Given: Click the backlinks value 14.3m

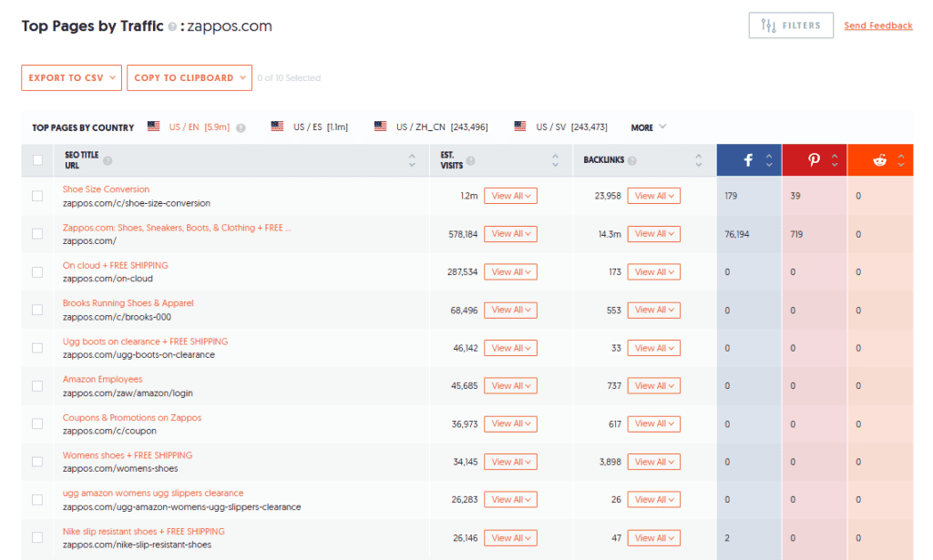Looking at the screenshot, I should 610,234.
